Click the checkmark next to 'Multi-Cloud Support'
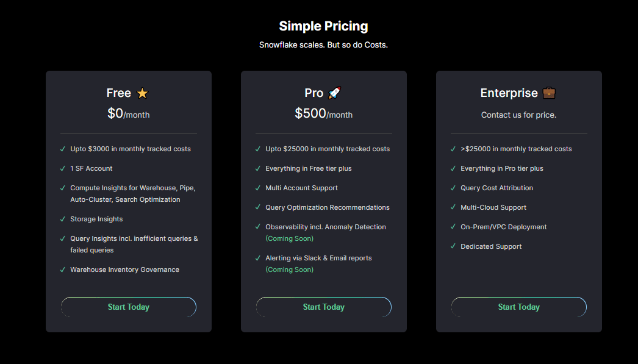This screenshot has height=364, width=638. [x=453, y=207]
